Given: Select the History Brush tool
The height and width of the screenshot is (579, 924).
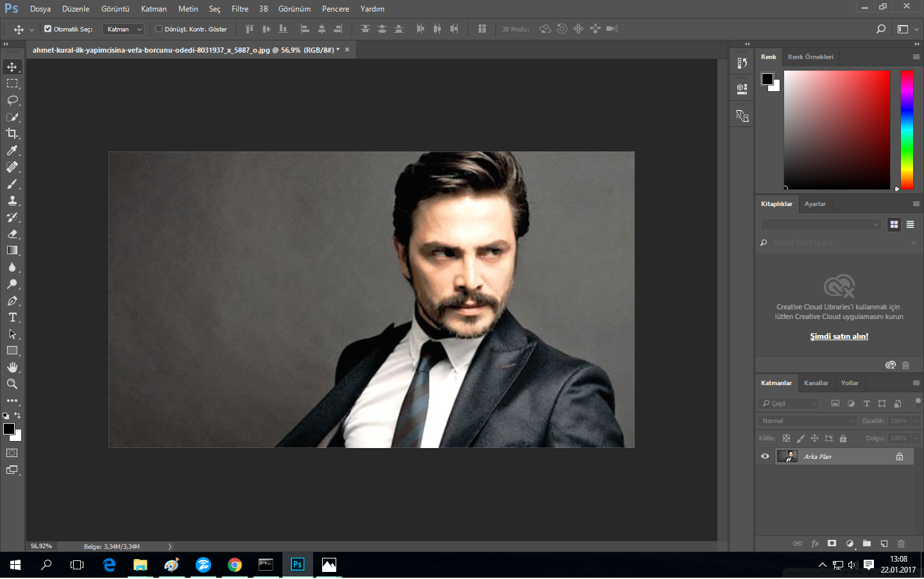Looking at the screenshot, I should [12, 217].
